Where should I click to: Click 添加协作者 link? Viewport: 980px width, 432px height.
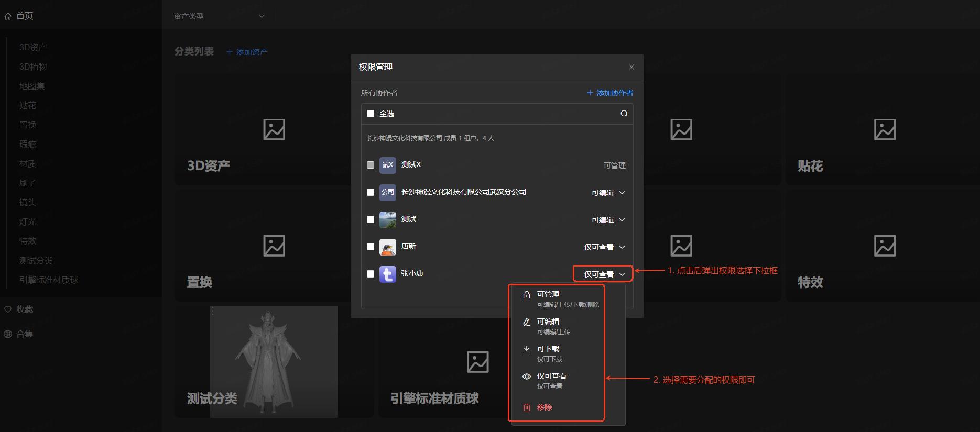[610, 93]
